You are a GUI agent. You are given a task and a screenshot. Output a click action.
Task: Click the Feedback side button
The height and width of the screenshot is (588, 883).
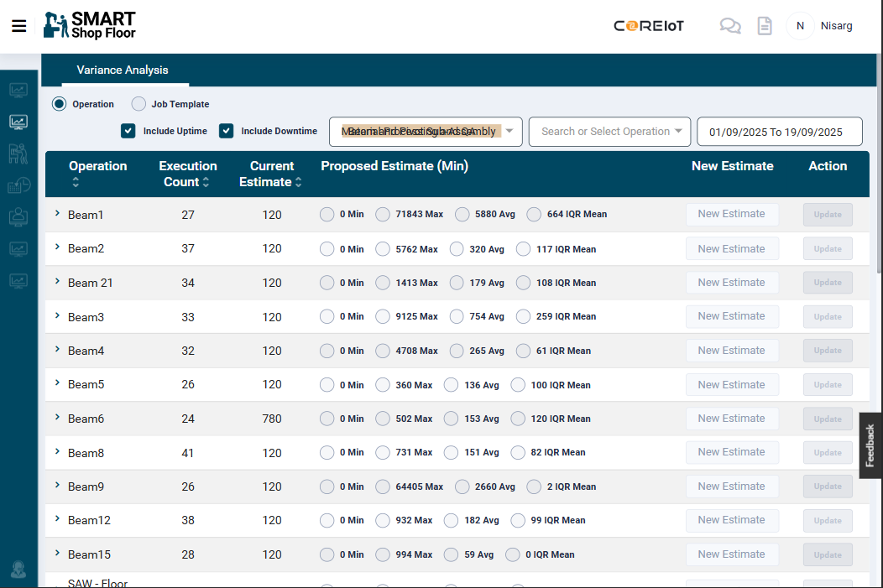[x=870, y=445]
